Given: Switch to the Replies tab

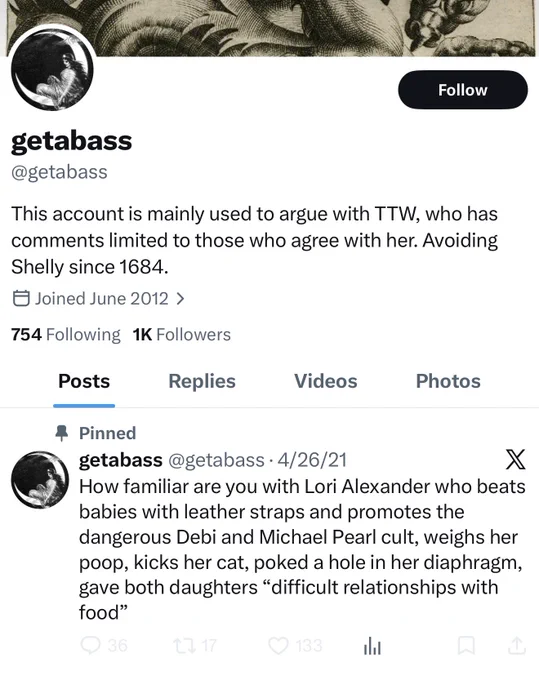Looking at the screenshot, I should (202, 382).
